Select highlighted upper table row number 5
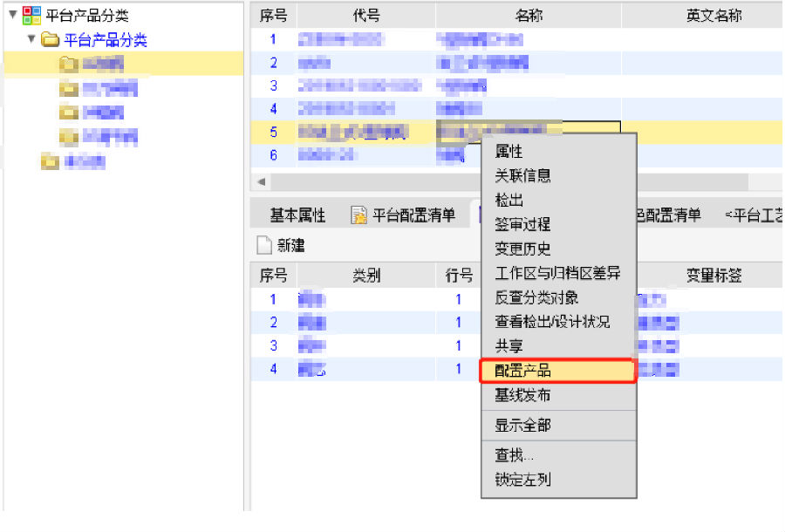785x532 pixels. tap(273, 132)
